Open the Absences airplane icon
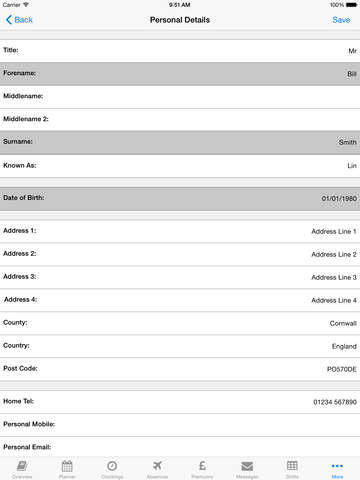Screen dimensions: 360x480 157,466
